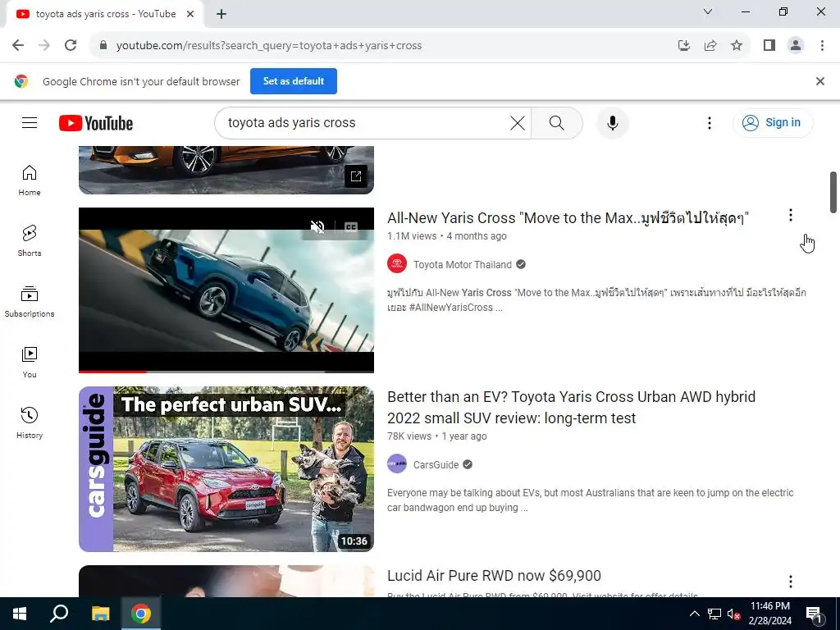The image size is (840, 630).
Task: Click the YouTube logo
Action: click(96, 123)
